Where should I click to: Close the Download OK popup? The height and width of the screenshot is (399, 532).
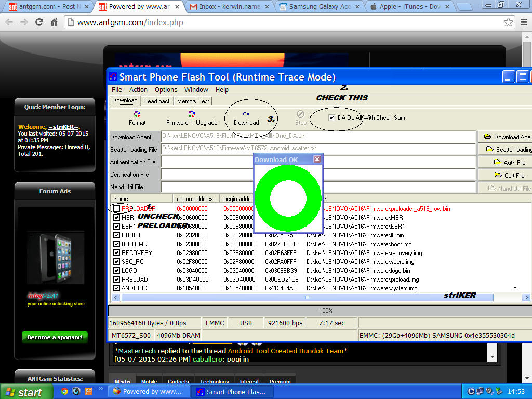pos(317,159)
